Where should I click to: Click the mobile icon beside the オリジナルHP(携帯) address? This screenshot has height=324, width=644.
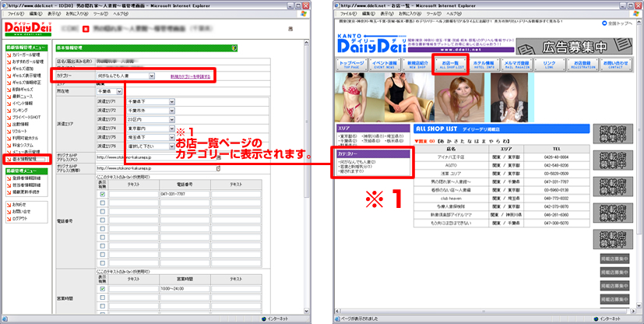coord(218,168)
